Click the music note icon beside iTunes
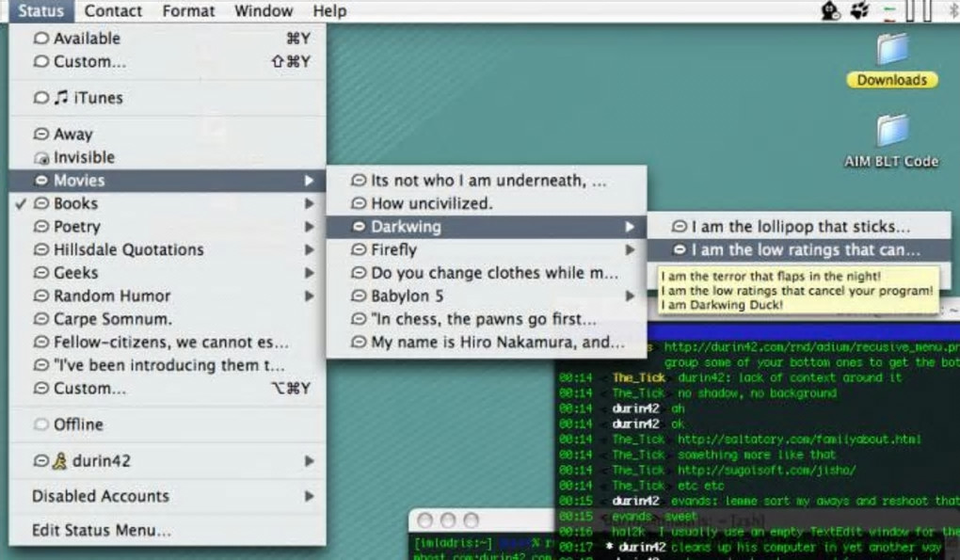 click(60, 97)
